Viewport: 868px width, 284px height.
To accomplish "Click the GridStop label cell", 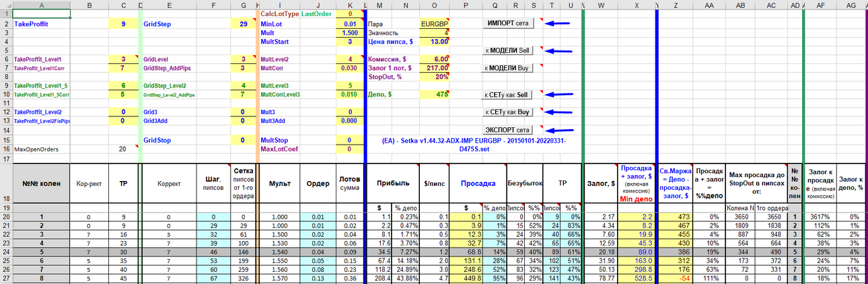I will [168, 140].
